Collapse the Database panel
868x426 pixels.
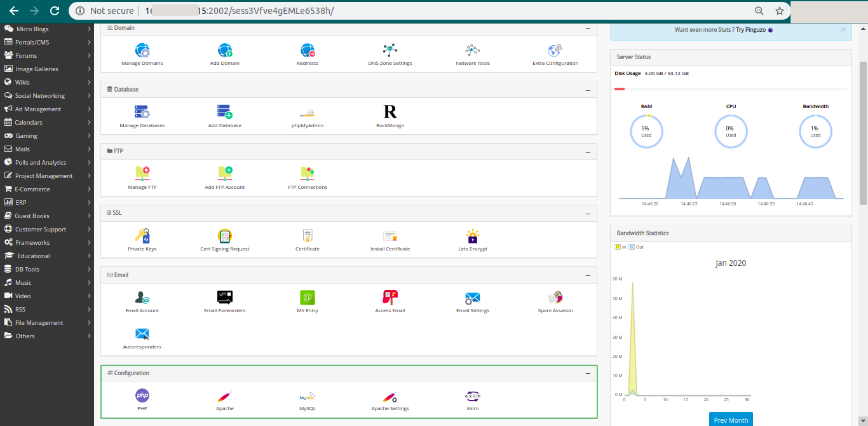(588, 90)
